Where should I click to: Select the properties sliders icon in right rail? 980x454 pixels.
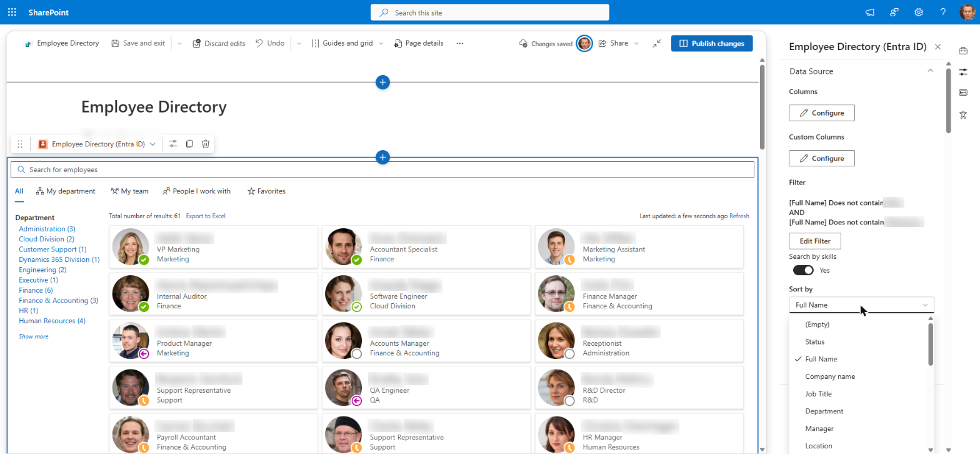(963, 72)
